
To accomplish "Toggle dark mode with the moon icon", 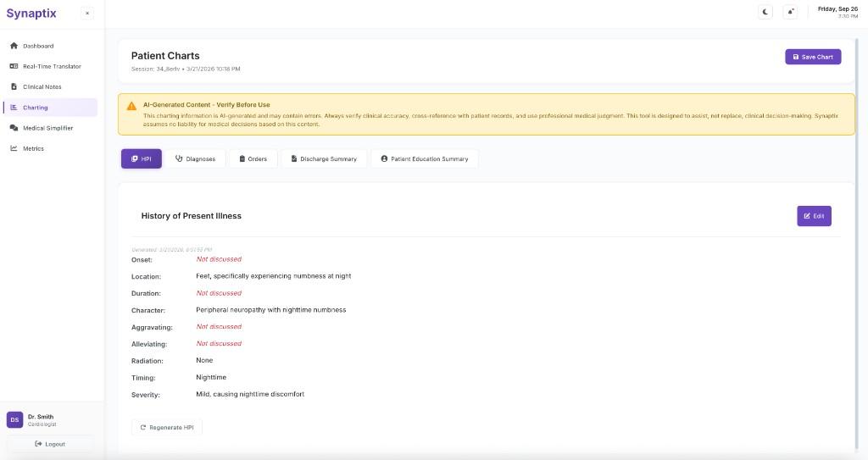I will pos(766,12).
